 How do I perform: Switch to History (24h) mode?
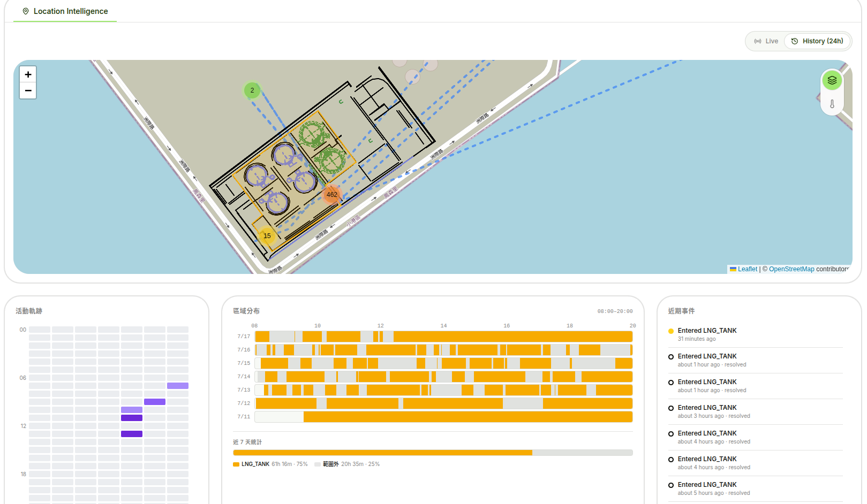tap(817, 41)
